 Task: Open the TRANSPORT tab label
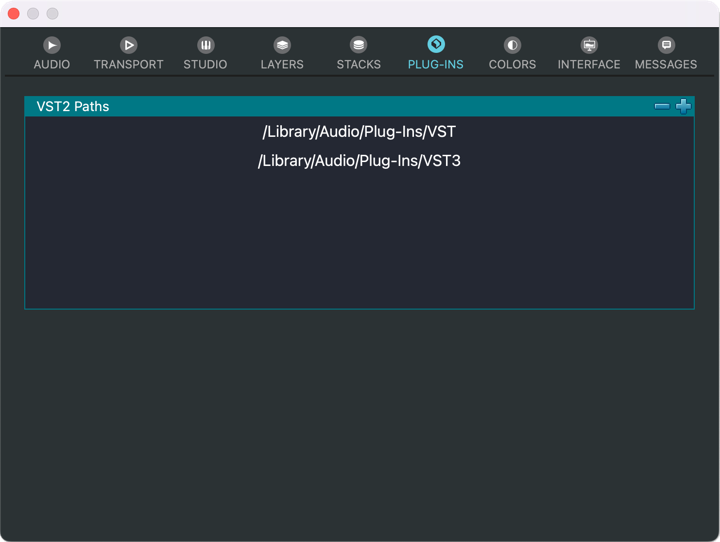[x=129, y=64]
